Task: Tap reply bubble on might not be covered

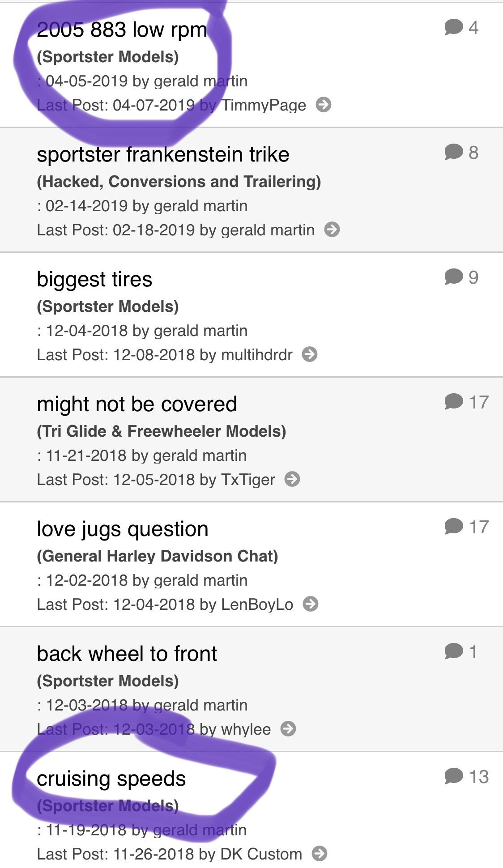Action: (x=453, y=402)
